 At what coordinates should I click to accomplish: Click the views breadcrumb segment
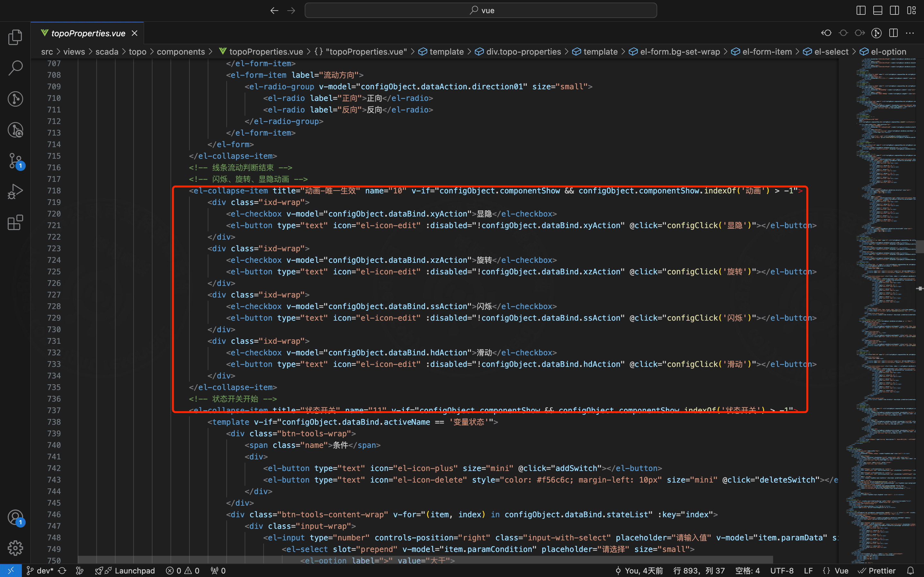pos(74,51)
